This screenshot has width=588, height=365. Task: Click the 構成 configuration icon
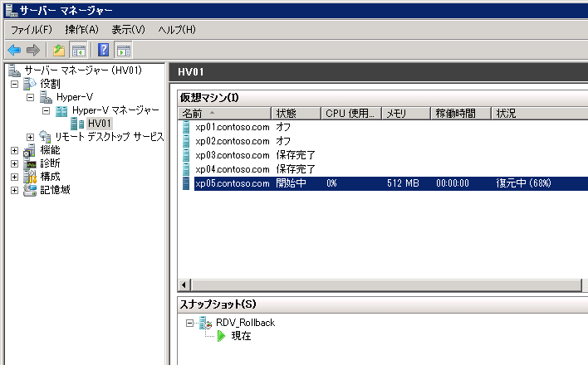30,177
